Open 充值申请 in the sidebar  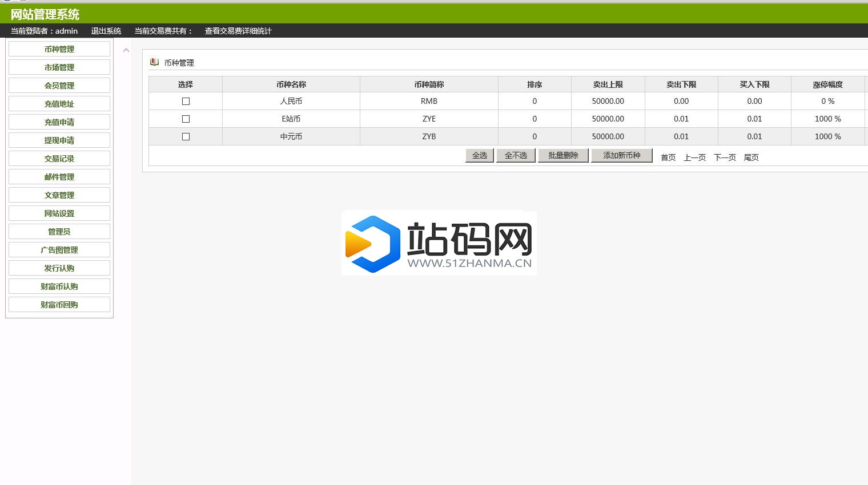(x=59, y=122)
